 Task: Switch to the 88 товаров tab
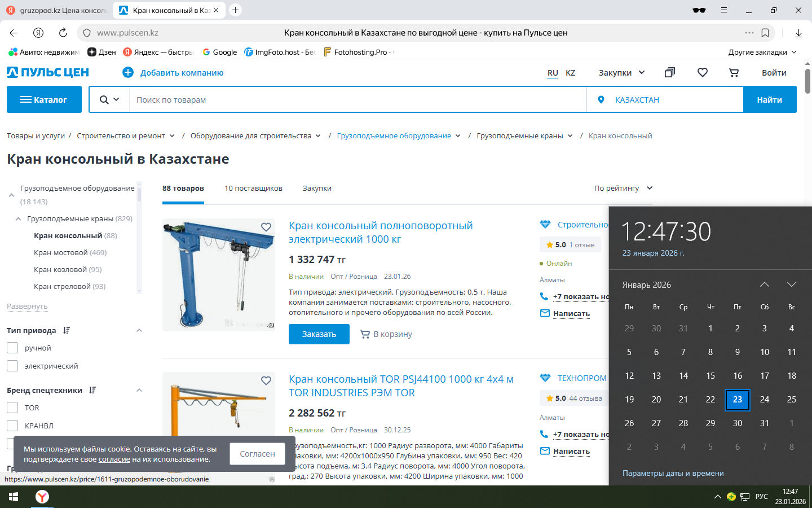click(x=183, y=188)
